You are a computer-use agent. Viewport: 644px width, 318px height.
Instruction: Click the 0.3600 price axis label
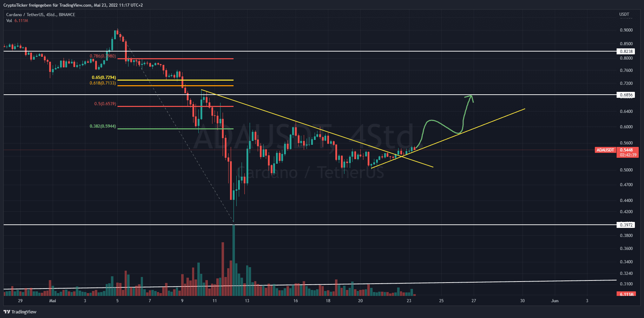click(626, 249)
